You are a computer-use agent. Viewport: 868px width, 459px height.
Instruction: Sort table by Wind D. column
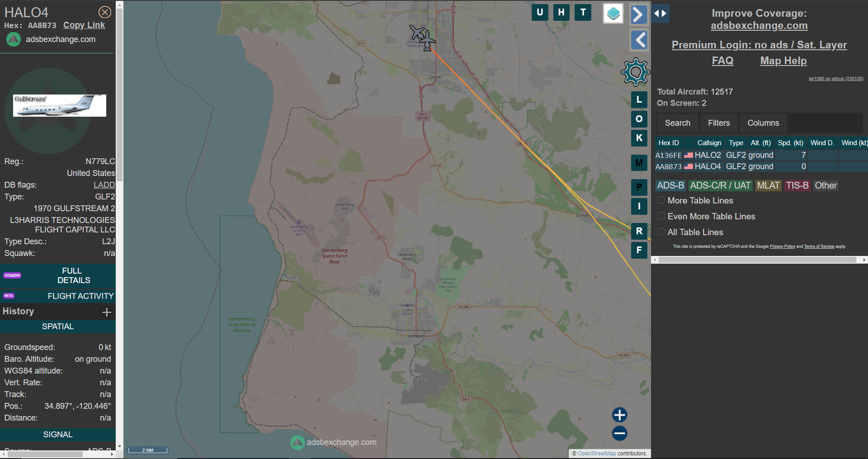tap(822, 143)
